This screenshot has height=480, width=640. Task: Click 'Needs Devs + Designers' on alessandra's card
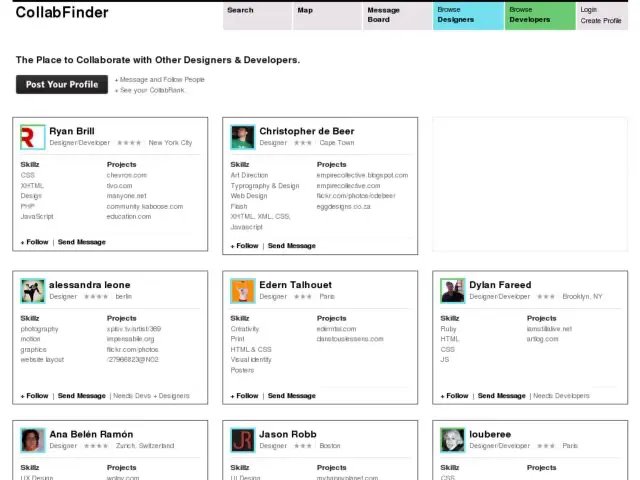pos(151,396)
